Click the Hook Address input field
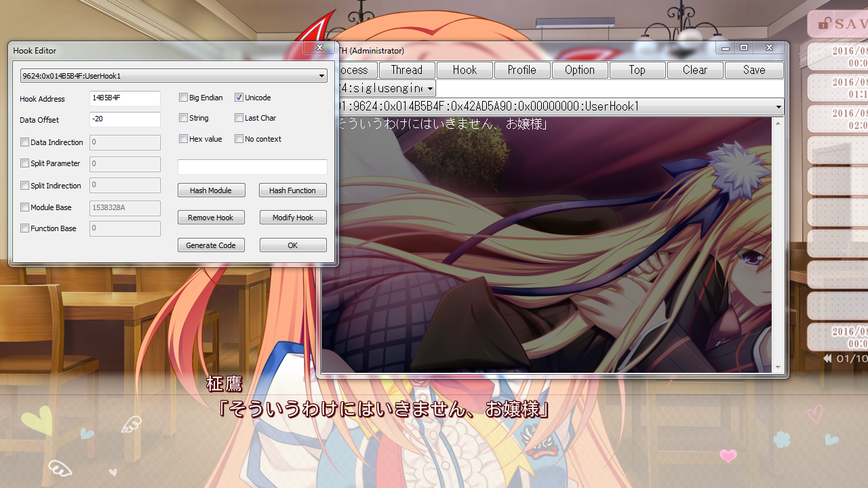Screen dimensions: 868x488 pos(125,98)
